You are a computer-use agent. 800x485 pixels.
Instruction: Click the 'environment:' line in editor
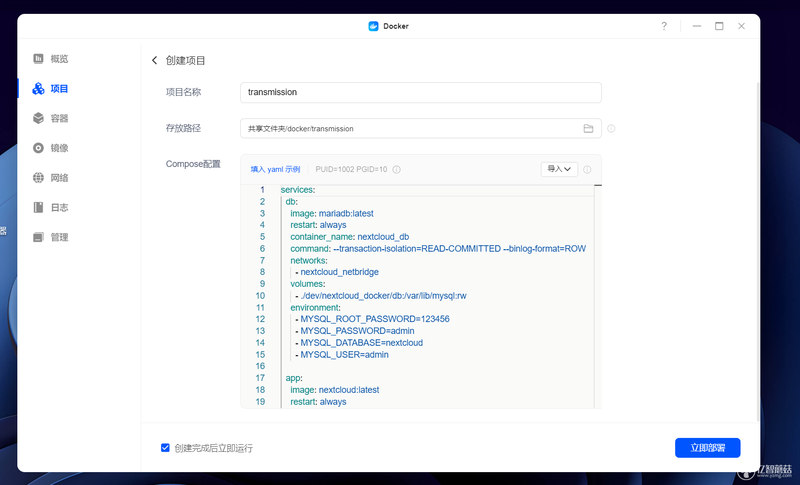coord(315,308)
